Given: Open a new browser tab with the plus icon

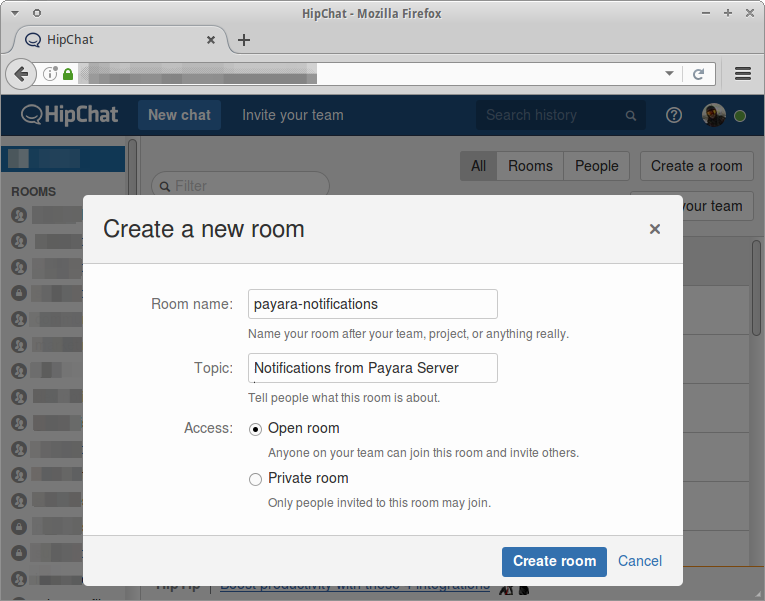Looking at the screenshot, I should pos(243,40).
